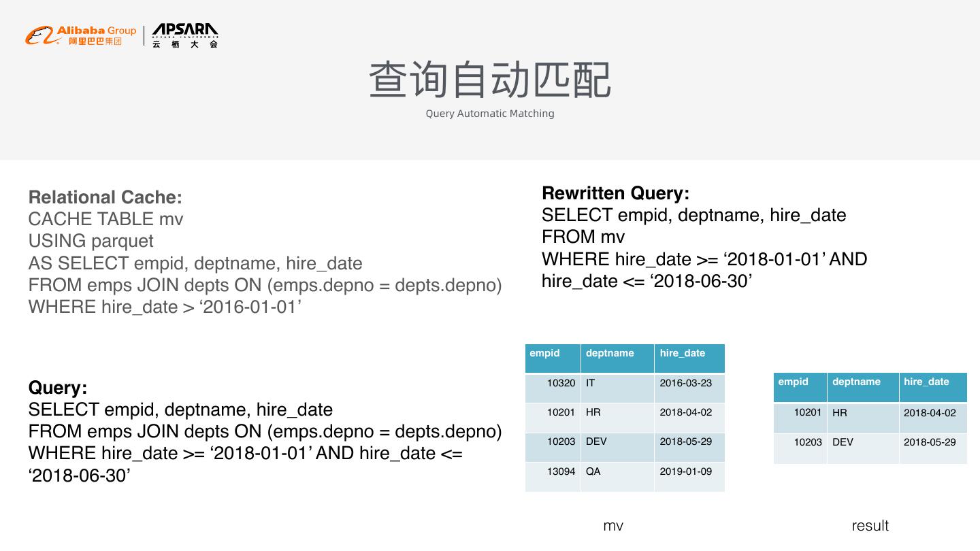Click hire_date header in result table
The image size is (980, 551).
click(926, 382)
